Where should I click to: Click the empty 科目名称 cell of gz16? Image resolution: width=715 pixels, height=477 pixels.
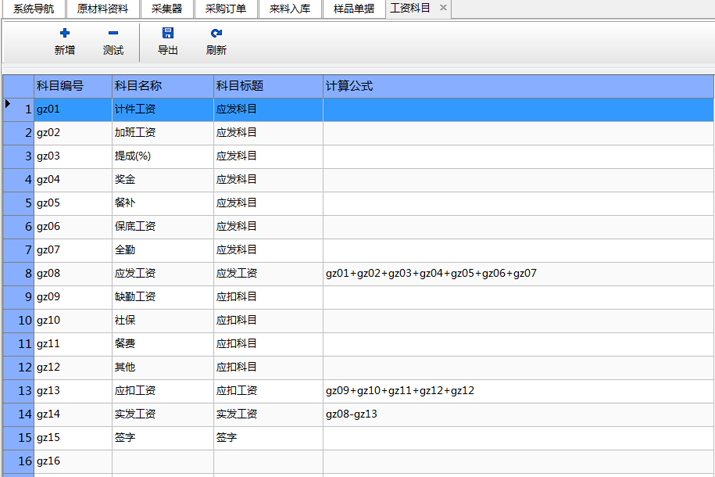[x=163, y=461]
